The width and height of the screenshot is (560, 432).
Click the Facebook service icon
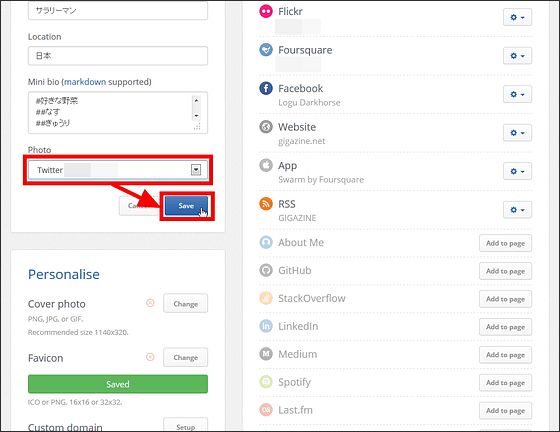coord(266,88)
